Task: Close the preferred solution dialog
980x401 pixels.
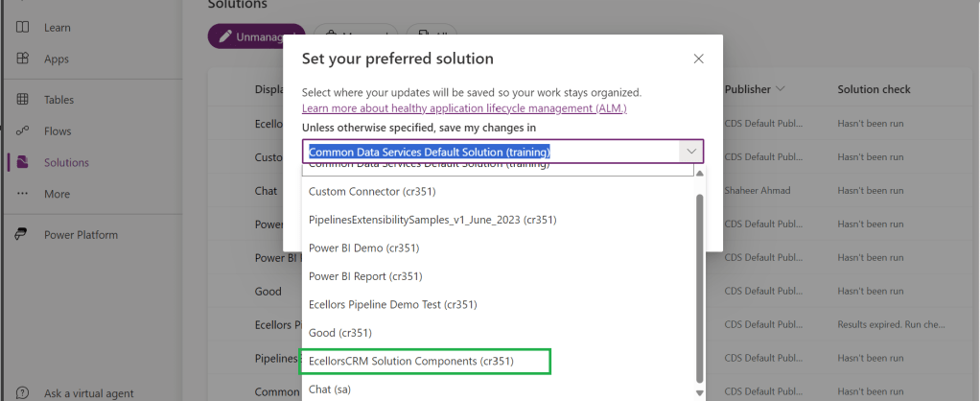Action: 699,59
